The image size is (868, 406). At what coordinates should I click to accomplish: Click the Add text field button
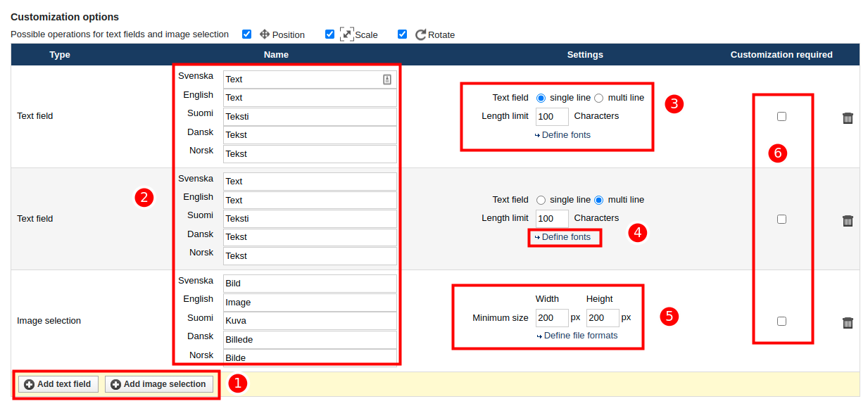pos(58,384)
